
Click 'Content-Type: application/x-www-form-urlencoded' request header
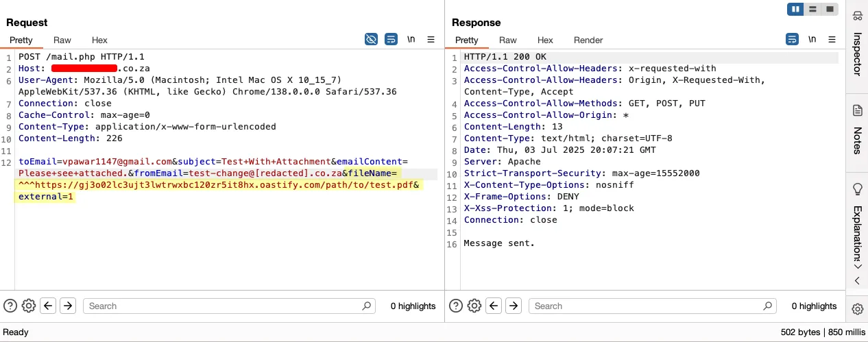[147, 127]
